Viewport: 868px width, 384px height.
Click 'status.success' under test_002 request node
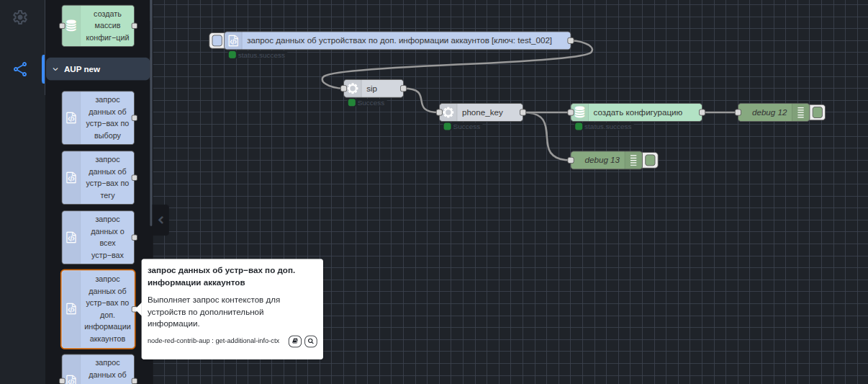tap(261, 55)
